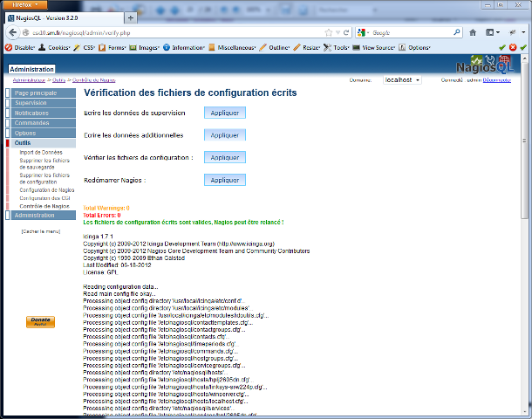The image size is (532, 419).
Task: Select the NagiosQL Version 3.2.0 tab
Action: click(x=65, y=18)
